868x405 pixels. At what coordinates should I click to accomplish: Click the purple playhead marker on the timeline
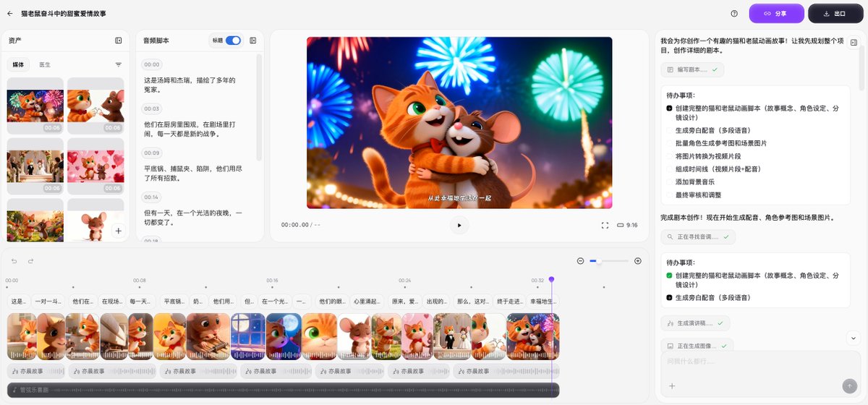551,279
